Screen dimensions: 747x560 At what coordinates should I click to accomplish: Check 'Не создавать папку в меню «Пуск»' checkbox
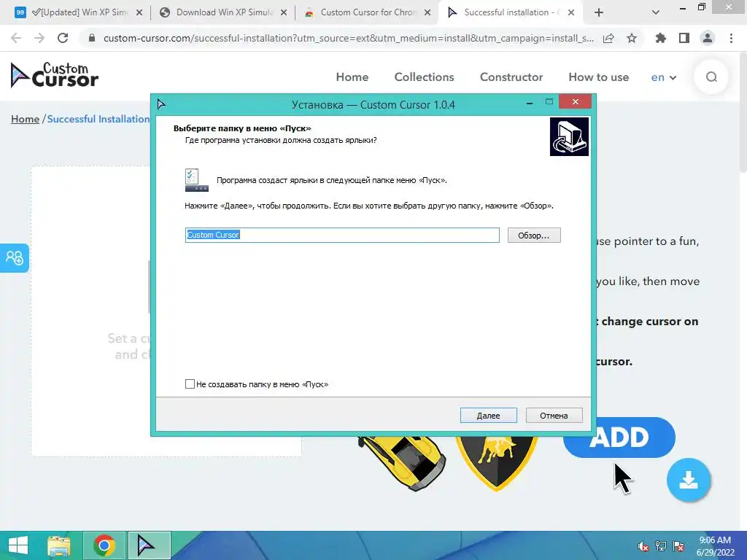click(190, 384)
